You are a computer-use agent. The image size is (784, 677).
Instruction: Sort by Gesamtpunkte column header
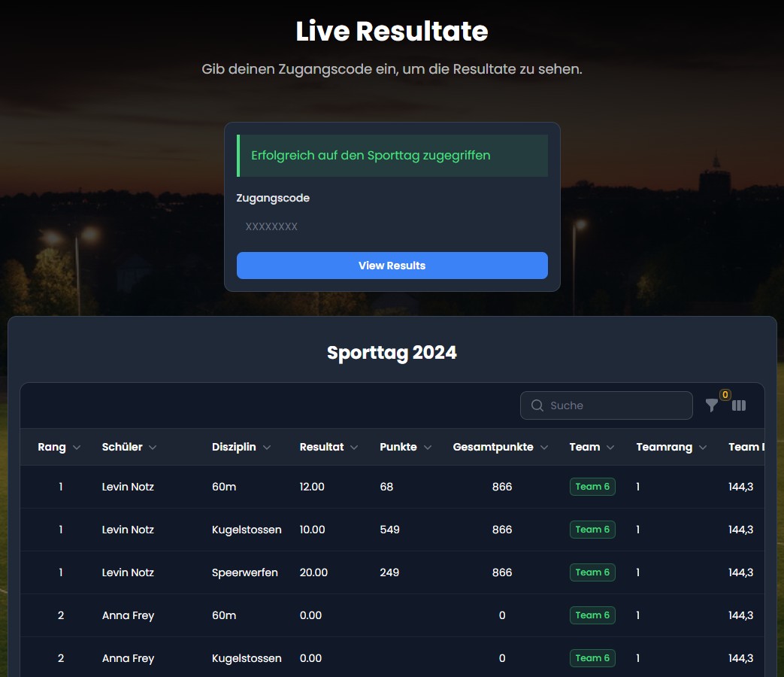493,447
